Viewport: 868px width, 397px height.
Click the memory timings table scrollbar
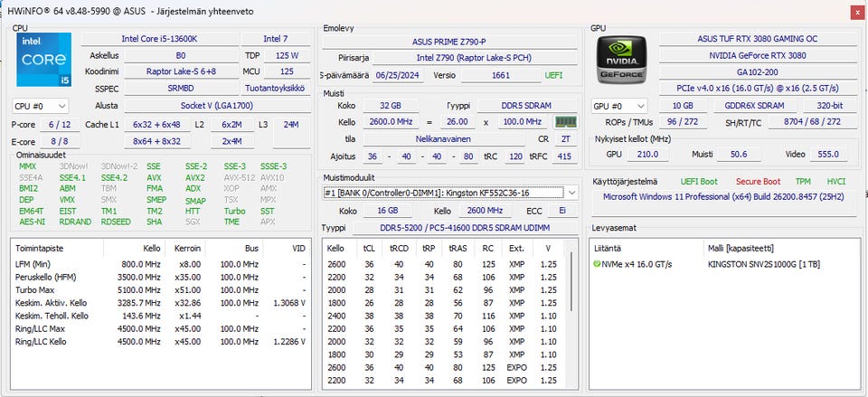coord(571,282)
